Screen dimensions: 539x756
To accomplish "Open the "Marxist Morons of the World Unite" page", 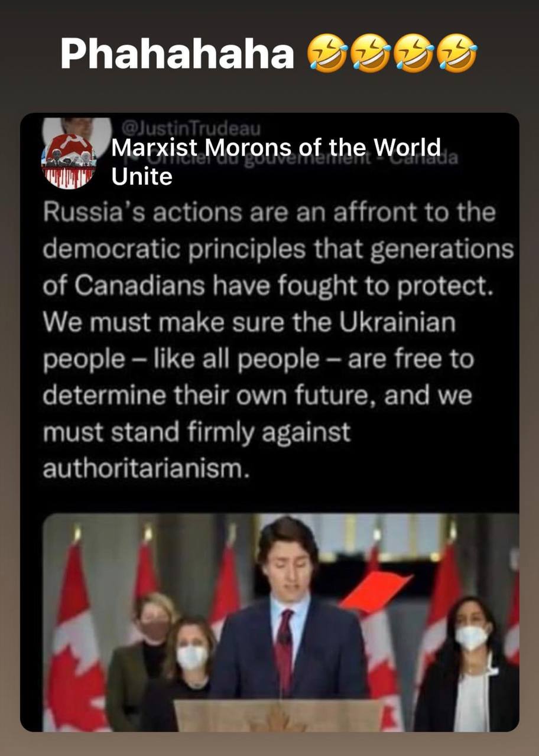I will coord(276,161).
